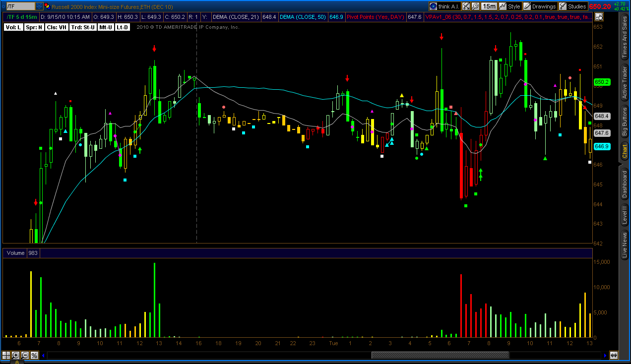This screenshot has height=364, width=631.
Task: Click the symbol color link icon
Action: click(x=47, y=6)
